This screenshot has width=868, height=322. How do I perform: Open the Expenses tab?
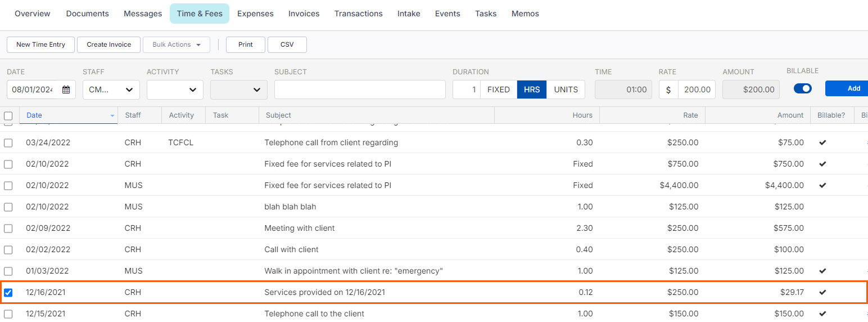[x=255, y=14]
